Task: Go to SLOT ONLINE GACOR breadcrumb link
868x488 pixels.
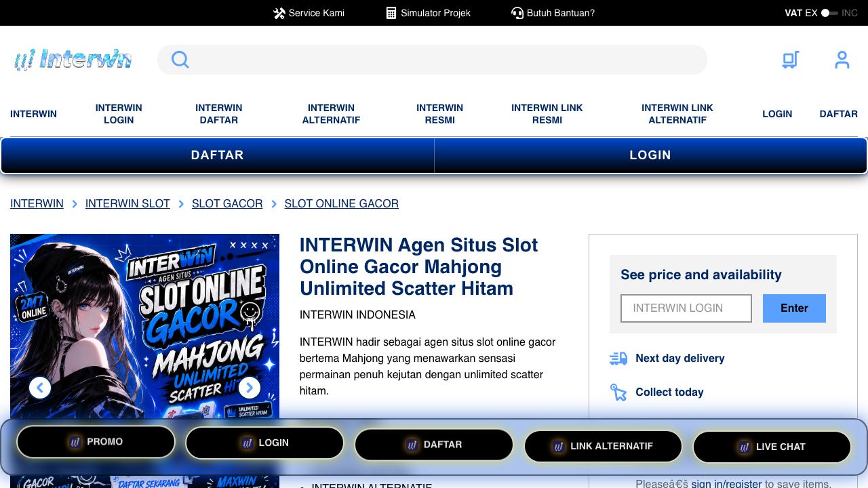Action: pyautogui.click(x=341, y=203)
